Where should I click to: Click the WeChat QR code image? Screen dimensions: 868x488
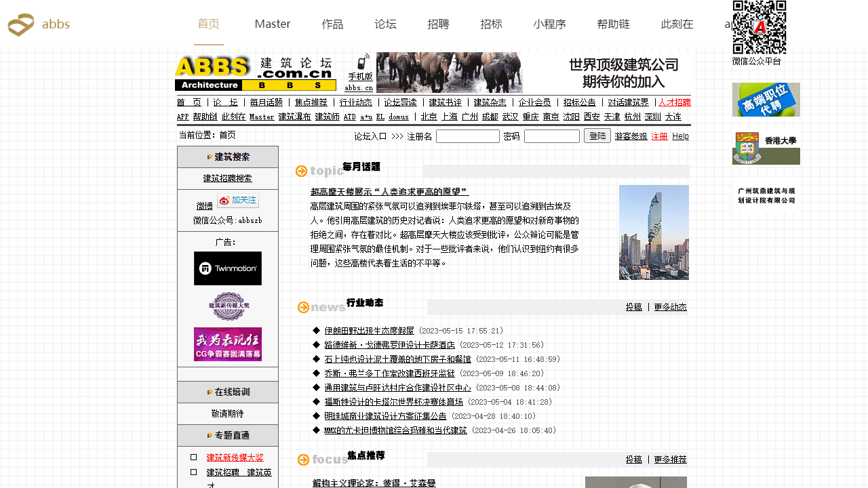coord(759,27)
